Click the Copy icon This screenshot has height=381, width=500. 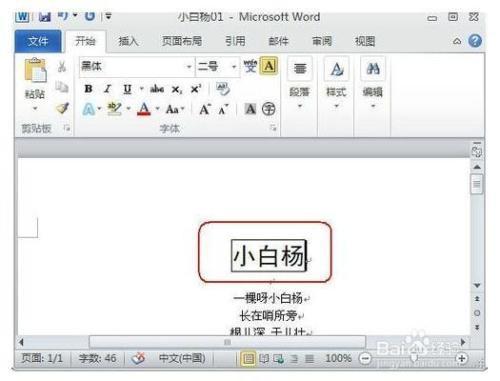pos(62,87)
